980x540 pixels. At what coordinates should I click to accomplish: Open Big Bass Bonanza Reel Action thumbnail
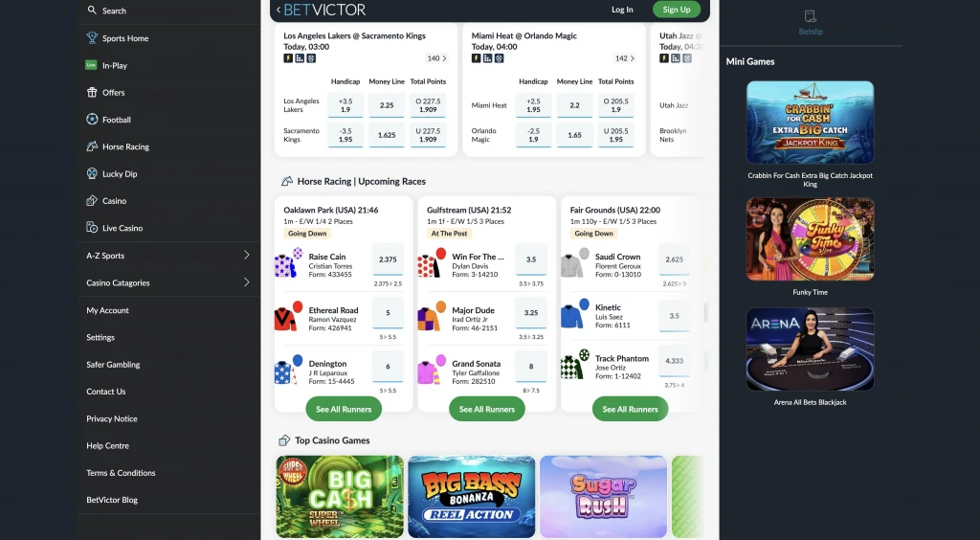pyautogui.click(x=471, y=497)
